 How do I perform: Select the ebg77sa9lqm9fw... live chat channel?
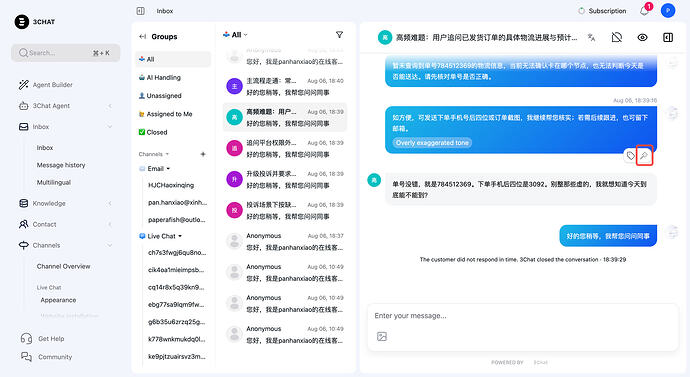(x=176, y=304)
